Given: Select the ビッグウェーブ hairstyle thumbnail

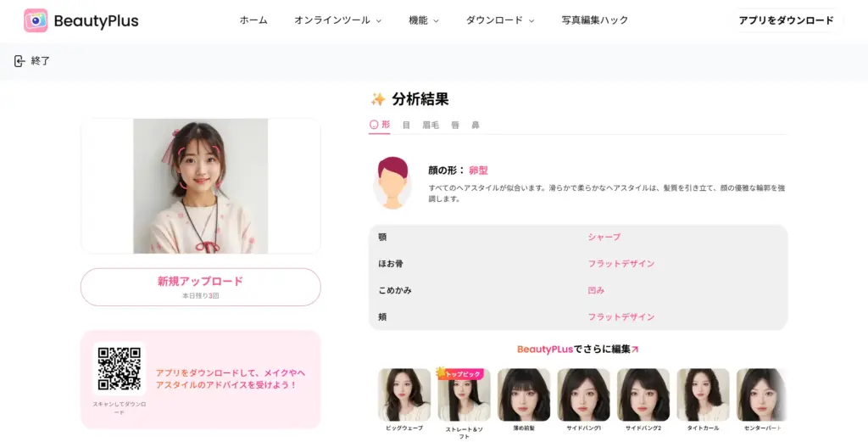Looking at the screenshot, I should [x=404, y=395].
